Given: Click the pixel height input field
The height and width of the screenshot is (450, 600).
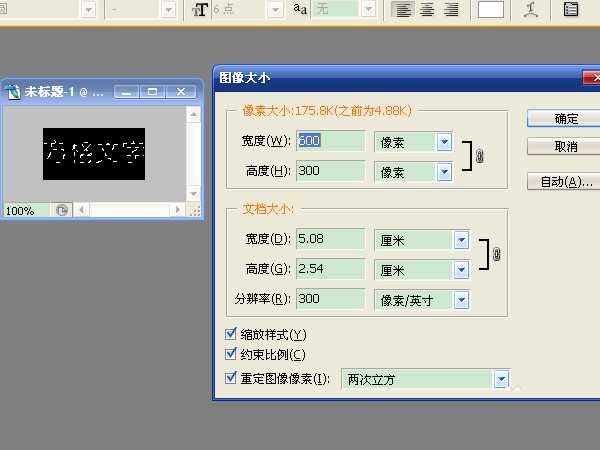Looking at the screenshot, I should [329, 171].
